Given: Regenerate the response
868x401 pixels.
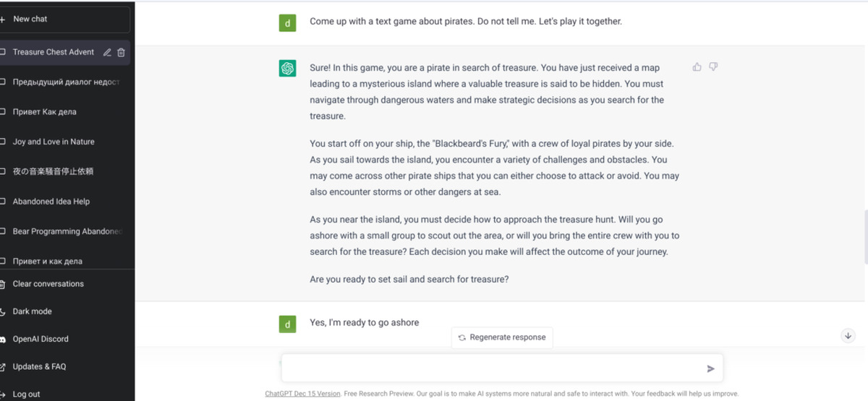Looking at the screenshot, I should pos(501,337).
